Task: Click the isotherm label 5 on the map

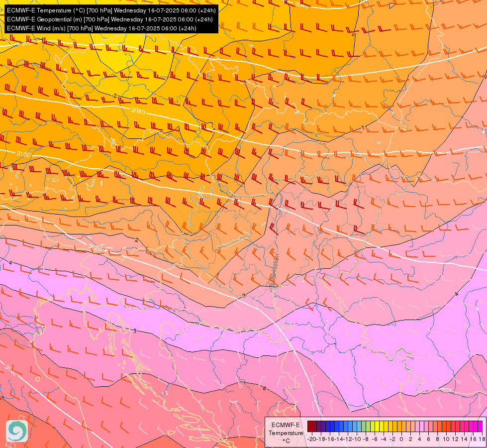Action: coord(135,331)
